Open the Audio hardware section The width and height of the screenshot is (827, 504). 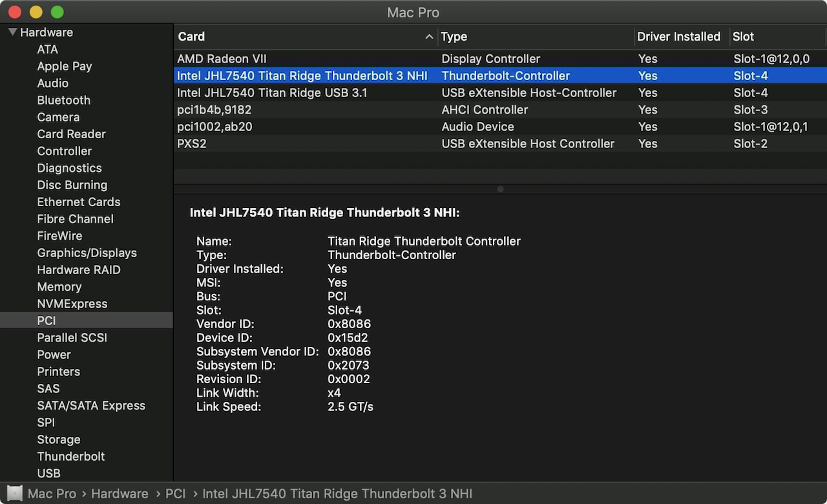tap(53, 83)
